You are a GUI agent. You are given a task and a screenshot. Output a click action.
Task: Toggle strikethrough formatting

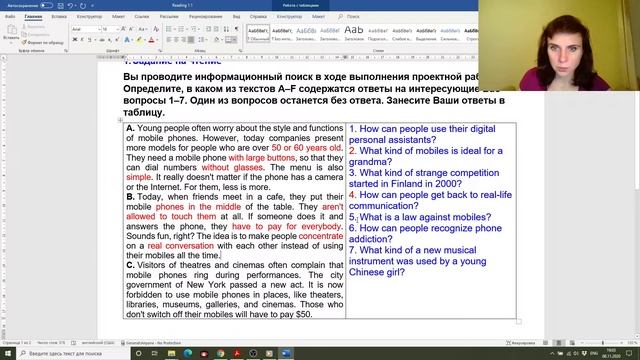102,40
